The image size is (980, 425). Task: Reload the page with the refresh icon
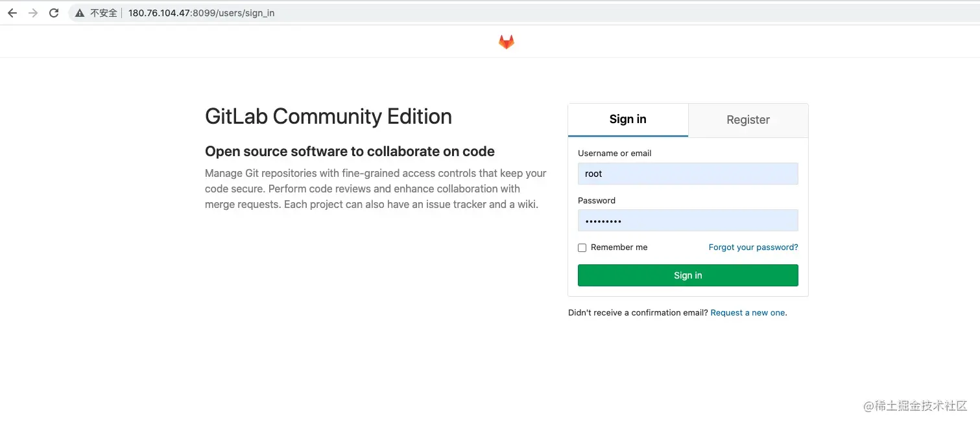pyautogui.click(x=54, y=13)
